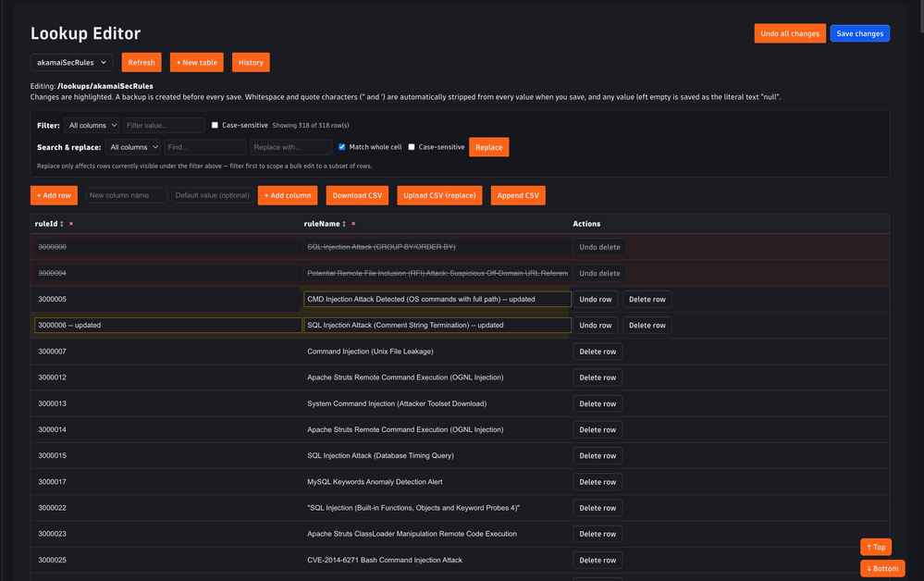Focus the Filter value input
The height and width of the screenshot is (581, 924).
coord(164,125)
